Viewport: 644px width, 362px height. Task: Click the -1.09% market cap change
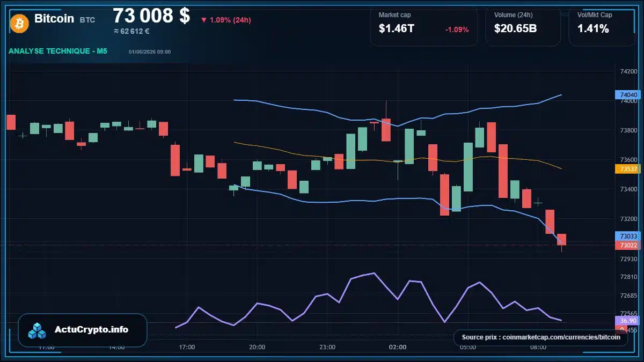click(x=457, y=29)
